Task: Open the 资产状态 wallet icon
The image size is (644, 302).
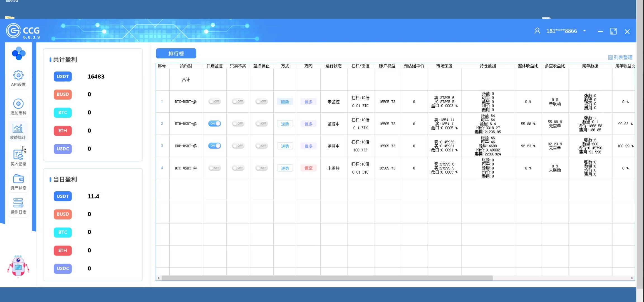Action: (x=18, y=179)
